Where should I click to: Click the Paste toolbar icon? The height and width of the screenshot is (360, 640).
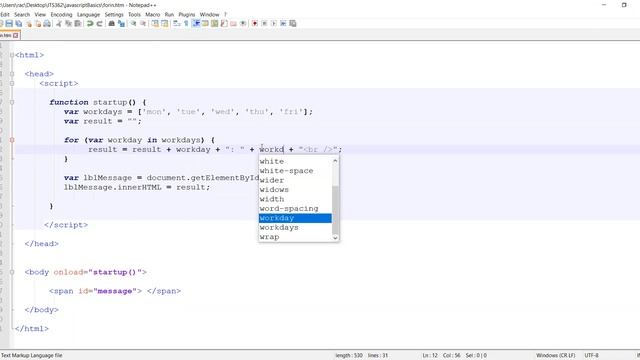tap(78, 24)
